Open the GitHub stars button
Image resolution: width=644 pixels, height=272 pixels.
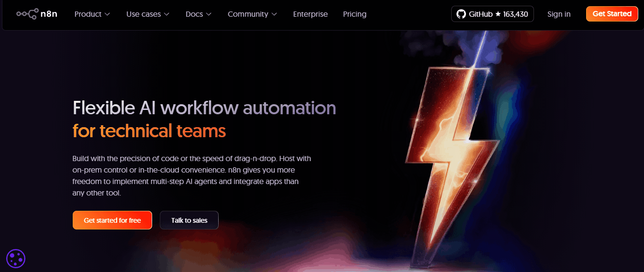click(x=492, y=14)
